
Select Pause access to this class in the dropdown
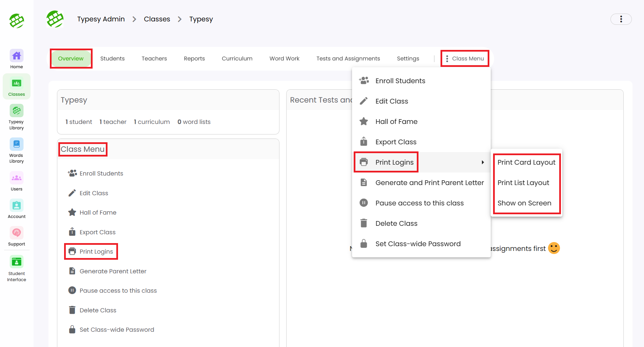click(x=419, y=203)
